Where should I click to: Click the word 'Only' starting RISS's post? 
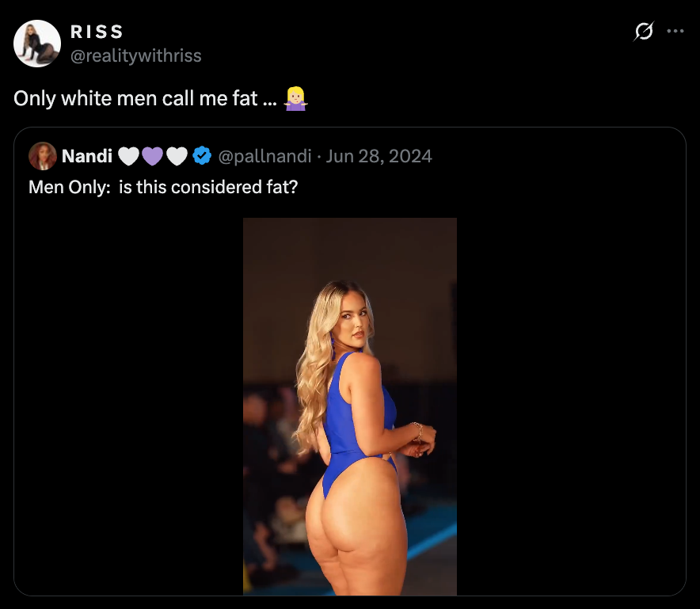tap(34, 99)
